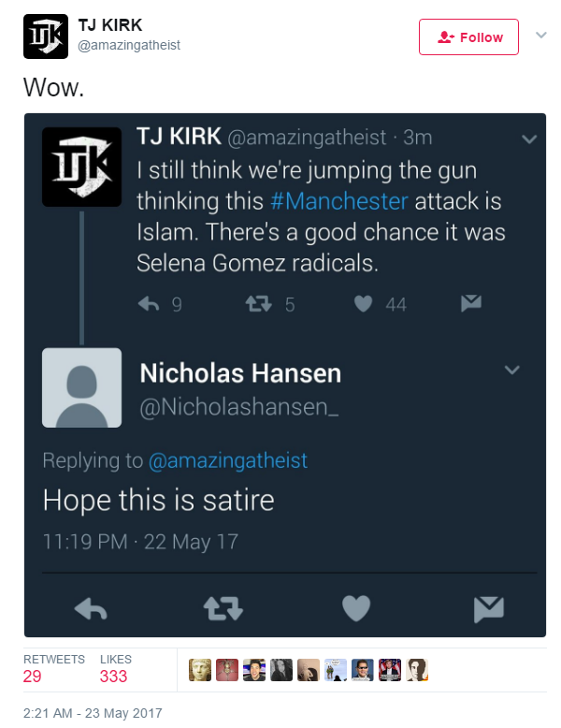Expand Nicholas Hansen reply options chevron
The height and width of the screenshot is (728, 561).
511,371
